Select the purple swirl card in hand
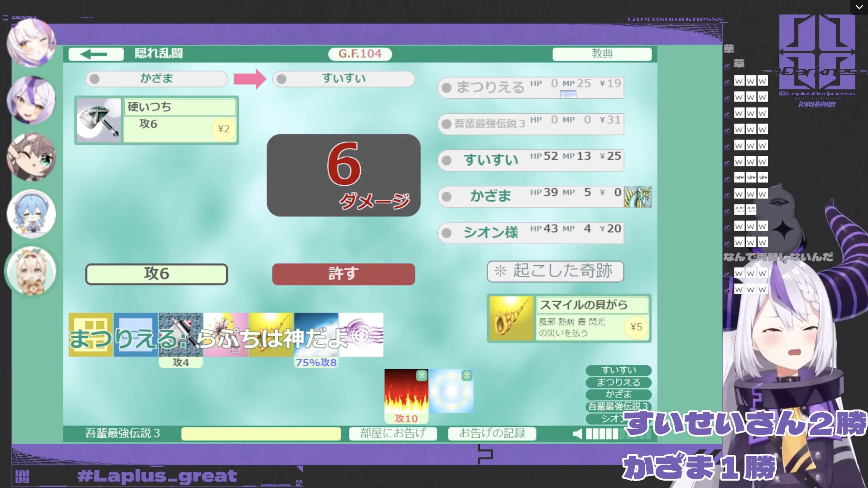This screenshot has width=868, height=488. coord(361,335)
